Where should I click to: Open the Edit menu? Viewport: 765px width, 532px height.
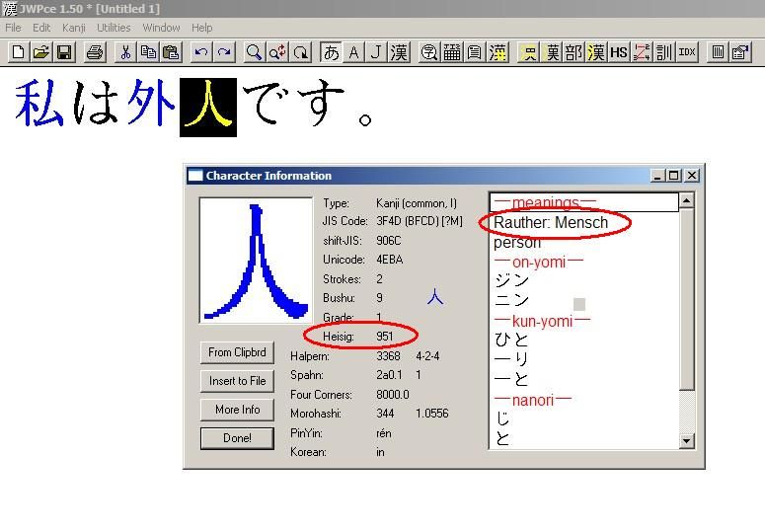click(41, 28)
